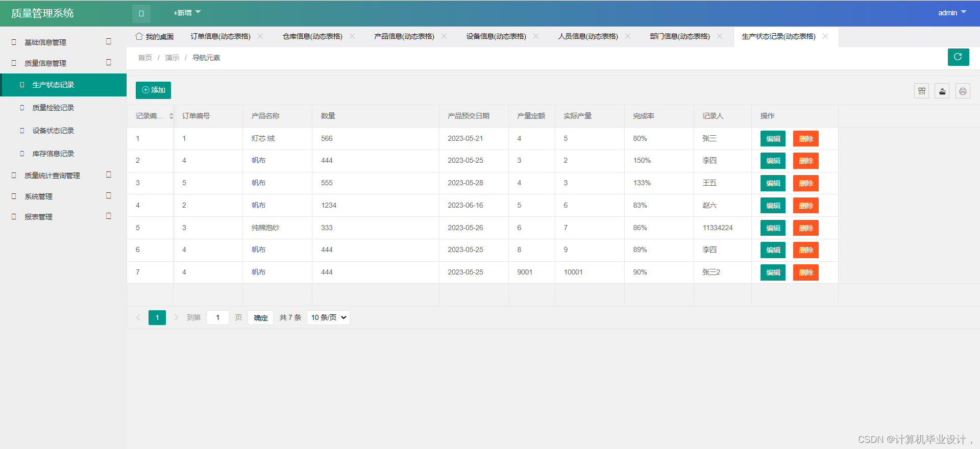Click the icon beside 质量检验记录
980x449 pixels.
[22, 108]
